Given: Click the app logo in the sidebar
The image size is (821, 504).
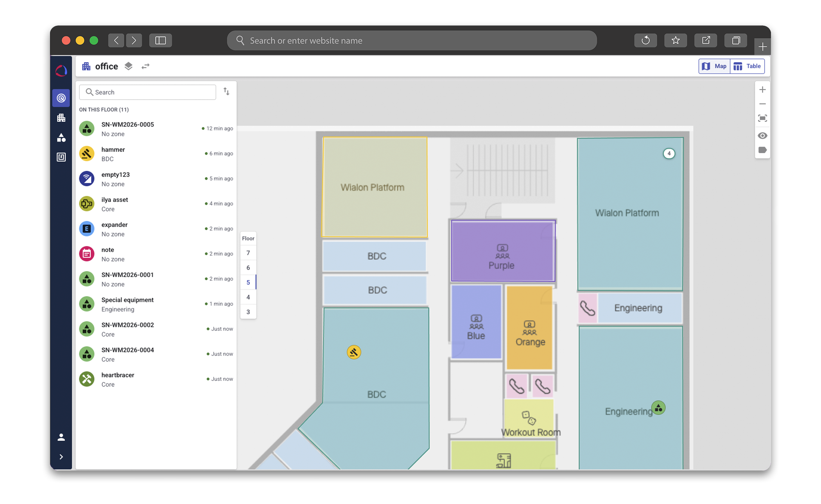Looking at the screenshot, I should click(61, 71).
